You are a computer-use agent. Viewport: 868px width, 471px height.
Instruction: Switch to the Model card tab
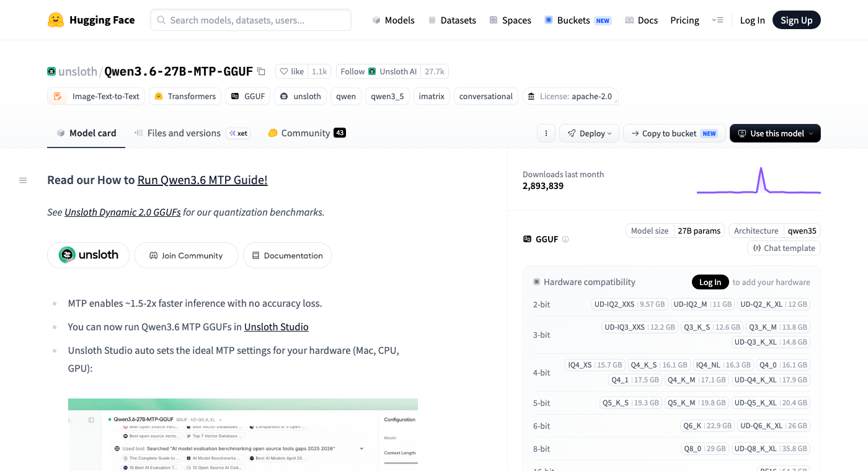[x=86, y=133]
